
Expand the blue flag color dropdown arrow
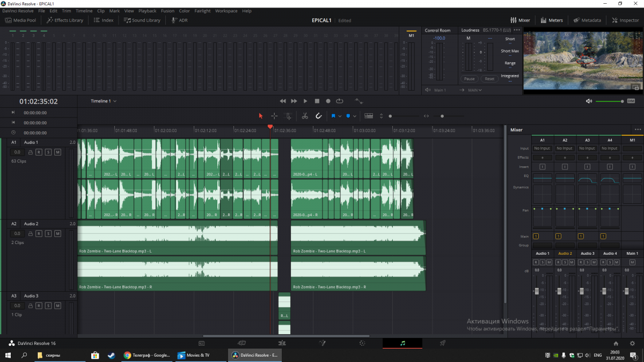(x=340, y=116)
